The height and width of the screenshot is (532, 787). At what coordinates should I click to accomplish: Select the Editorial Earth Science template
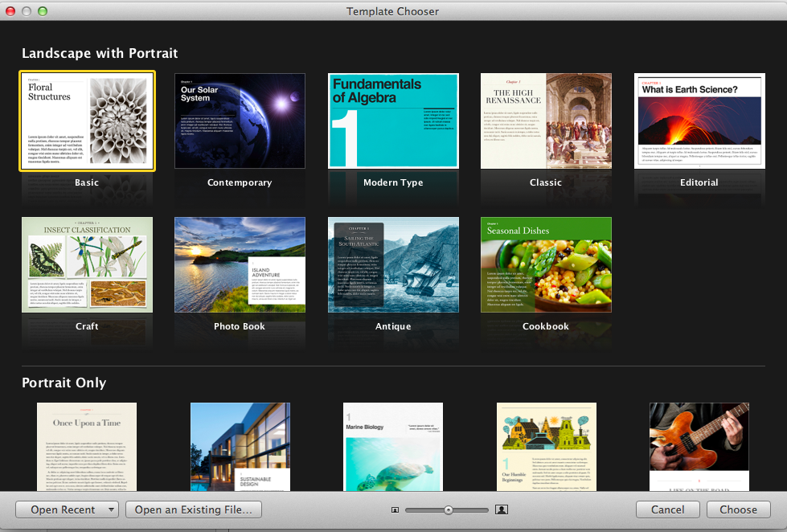699,121
